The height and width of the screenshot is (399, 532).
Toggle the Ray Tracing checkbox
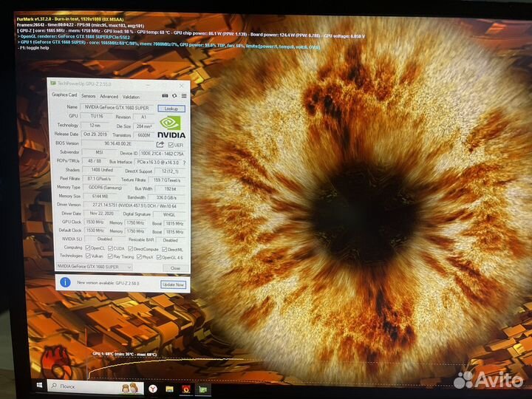click(110, 256)
